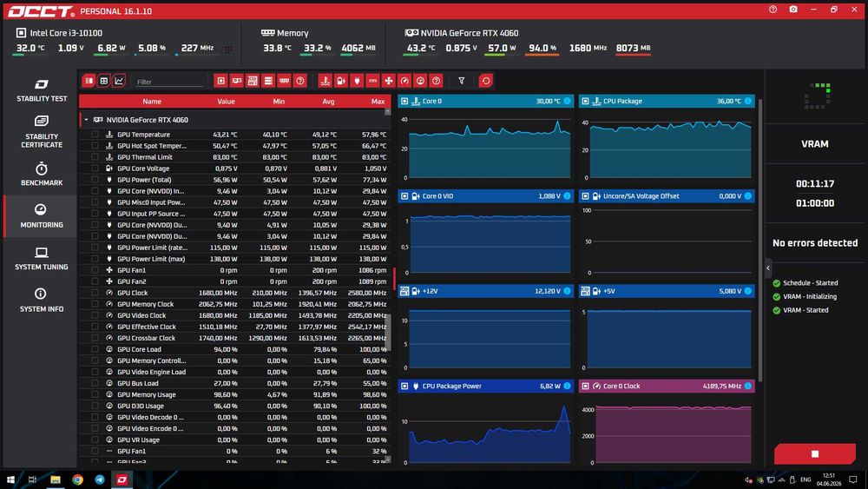This screenshot has height=489, width=868.
Task: Click the sensor table vertical scrollbar thumb
Action: (x=387, y=333)
